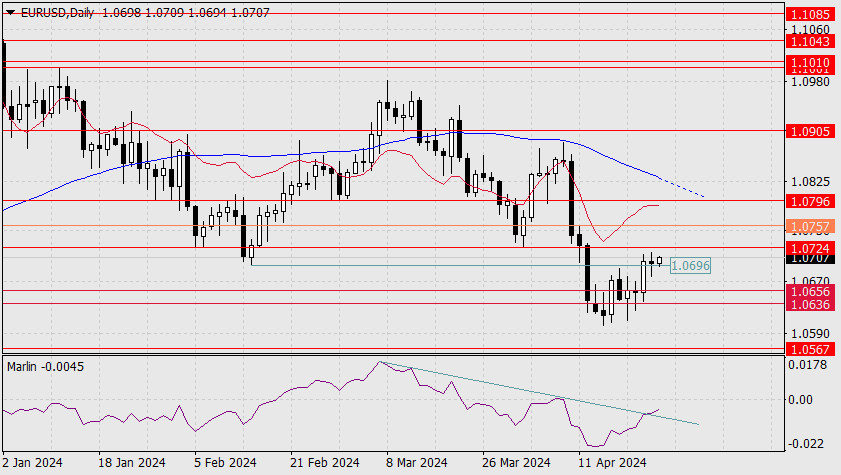Select the 1.1043 price level label

coord(810,41)
